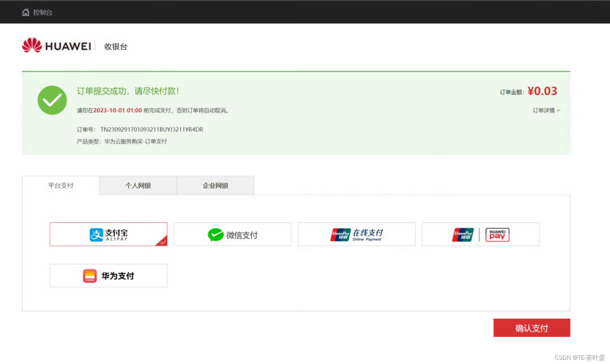
Task: Click the order amount ¥0.03
Action: point(542,91)
